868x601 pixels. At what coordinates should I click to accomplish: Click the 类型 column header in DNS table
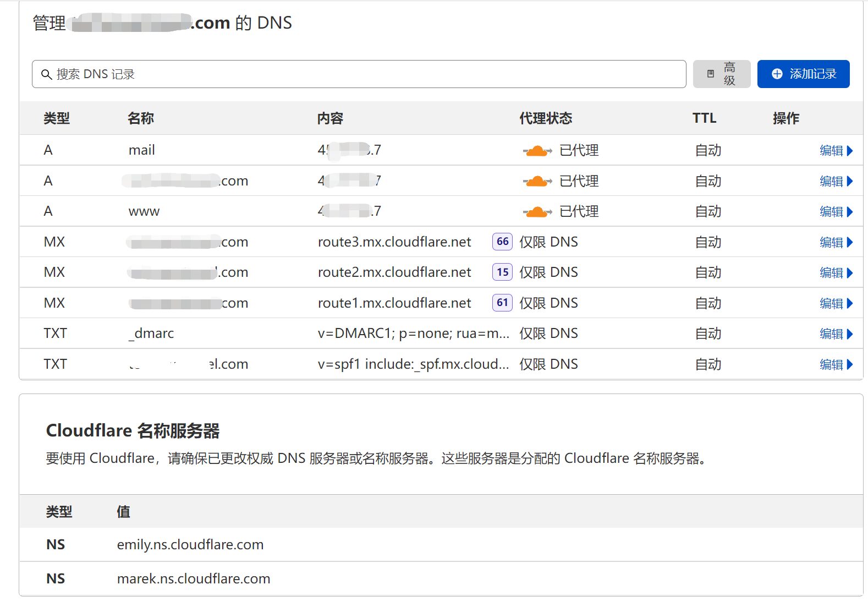tap(57, 118)
